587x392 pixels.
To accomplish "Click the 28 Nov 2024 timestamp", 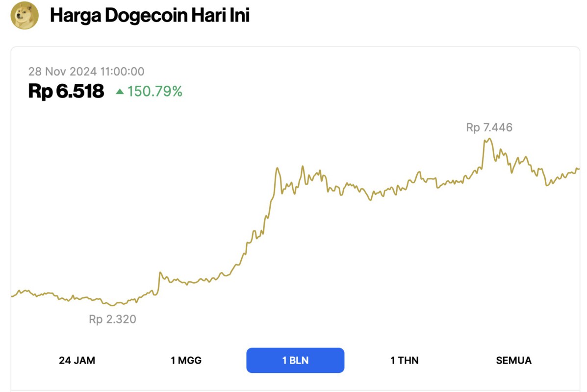I will point(87,71).
